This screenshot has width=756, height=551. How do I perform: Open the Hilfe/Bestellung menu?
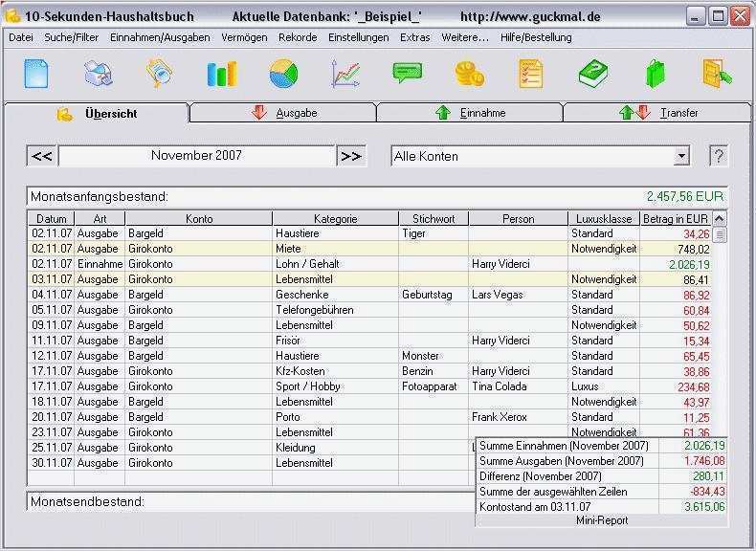[536, 37]
